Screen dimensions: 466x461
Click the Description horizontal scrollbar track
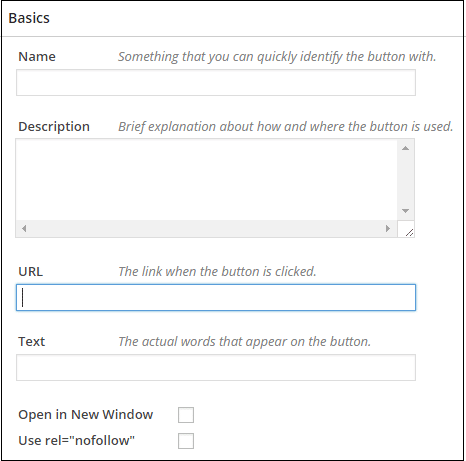pyautogui.click(x=206, y=229)
